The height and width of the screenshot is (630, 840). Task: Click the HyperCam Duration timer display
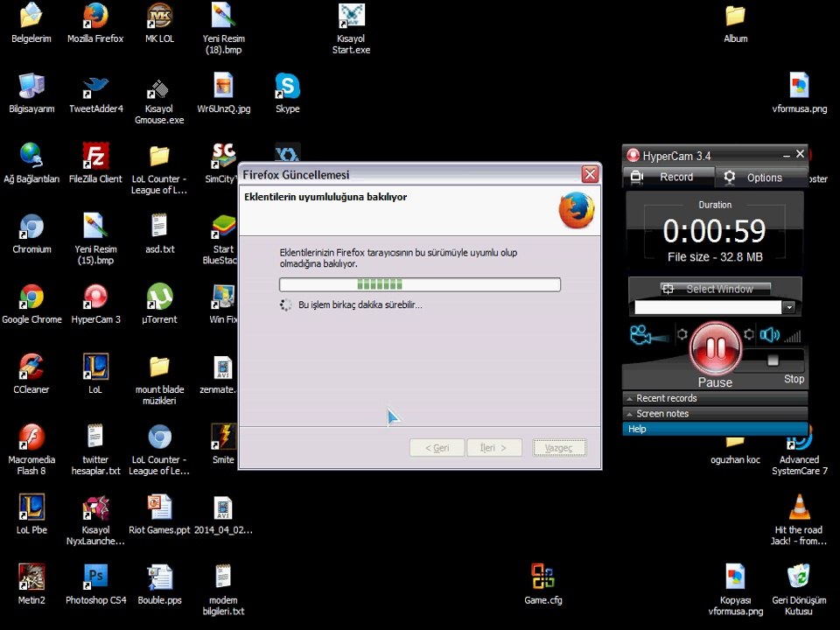715,231
